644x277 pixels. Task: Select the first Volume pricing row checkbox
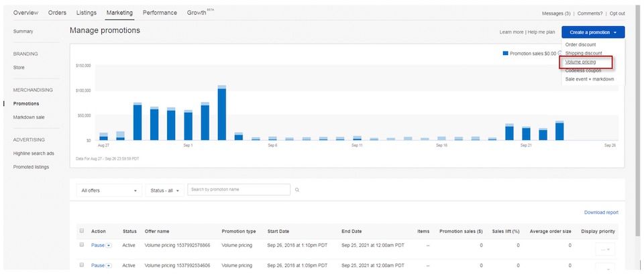[x=82, y=246]
